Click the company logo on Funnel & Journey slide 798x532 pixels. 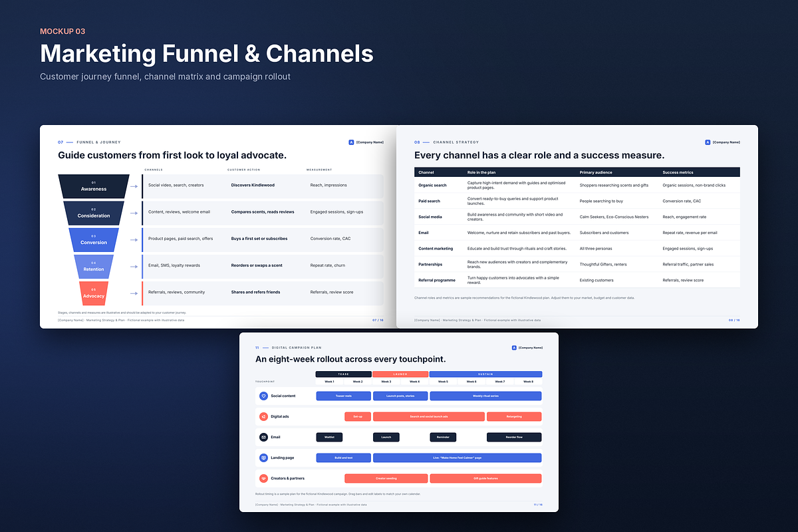(351, 142)
